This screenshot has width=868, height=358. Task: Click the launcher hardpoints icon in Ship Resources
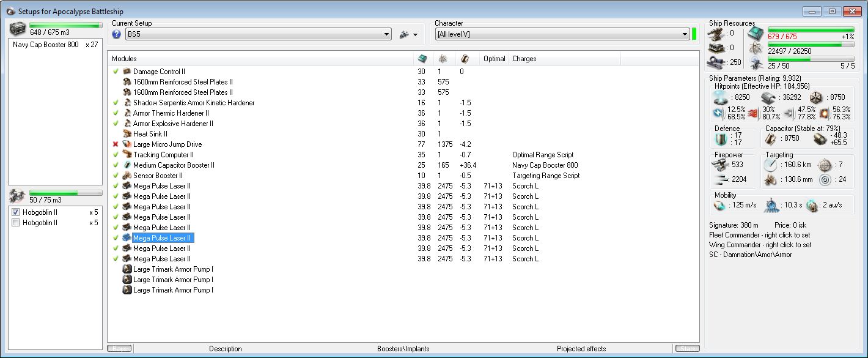(x=715, y=48)
